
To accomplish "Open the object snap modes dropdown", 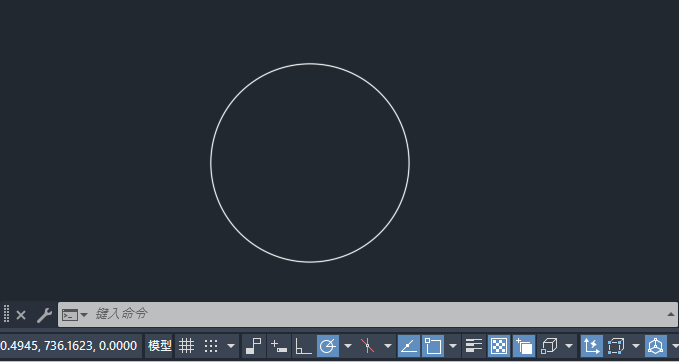I will click(453, 346).
